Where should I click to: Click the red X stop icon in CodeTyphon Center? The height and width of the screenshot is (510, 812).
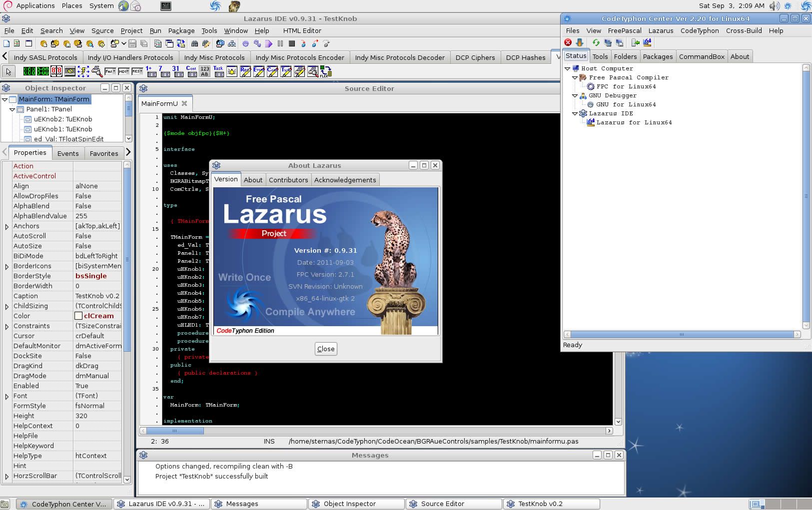coord(568,42)
